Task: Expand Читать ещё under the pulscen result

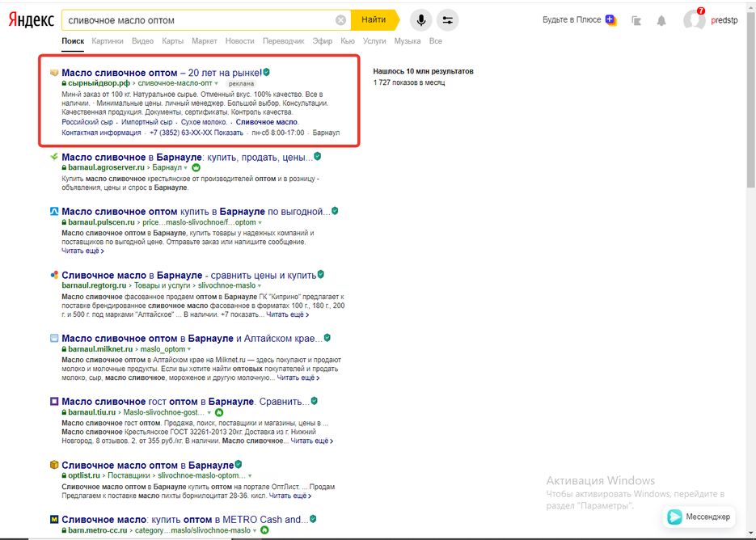Action: coord(82,251)
